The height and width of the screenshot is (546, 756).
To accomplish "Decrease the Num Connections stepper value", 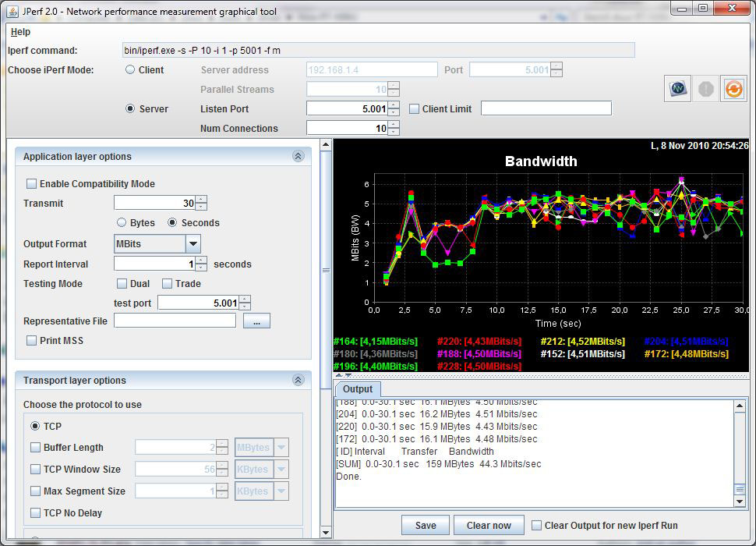I will pos(394,132).
